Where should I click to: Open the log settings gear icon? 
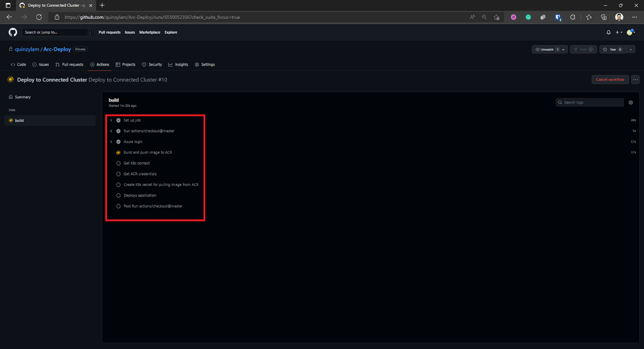630,103
